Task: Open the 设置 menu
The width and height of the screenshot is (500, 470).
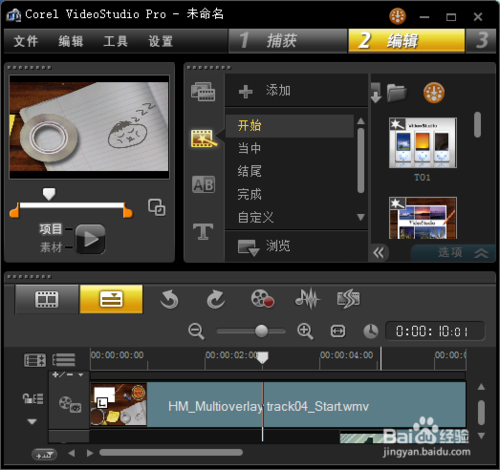Action: pyautogui.click(x=161, y=41)
